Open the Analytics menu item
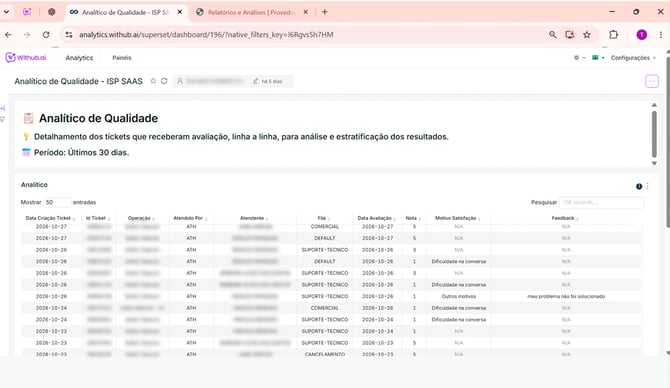670x388 pixels. 79,58
